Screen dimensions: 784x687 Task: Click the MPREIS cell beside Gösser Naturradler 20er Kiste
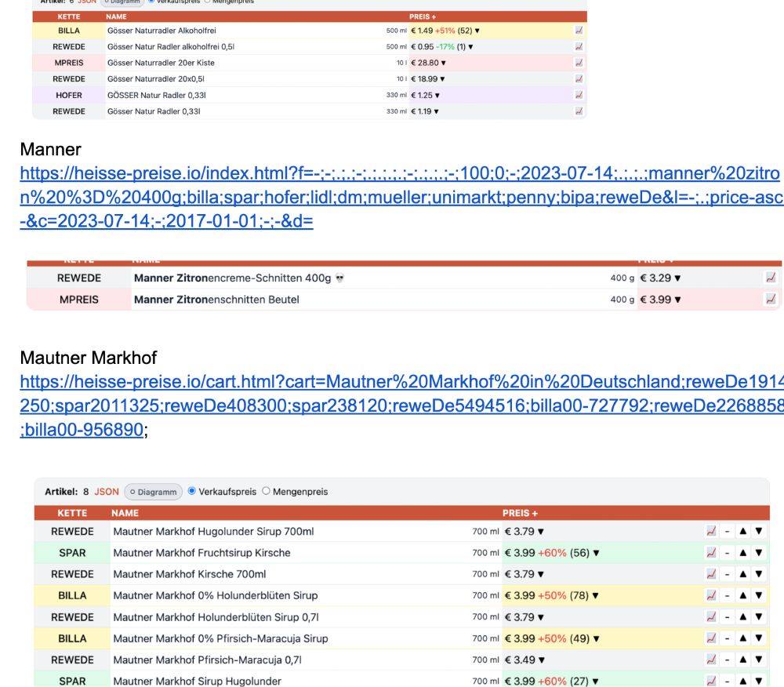69,63
